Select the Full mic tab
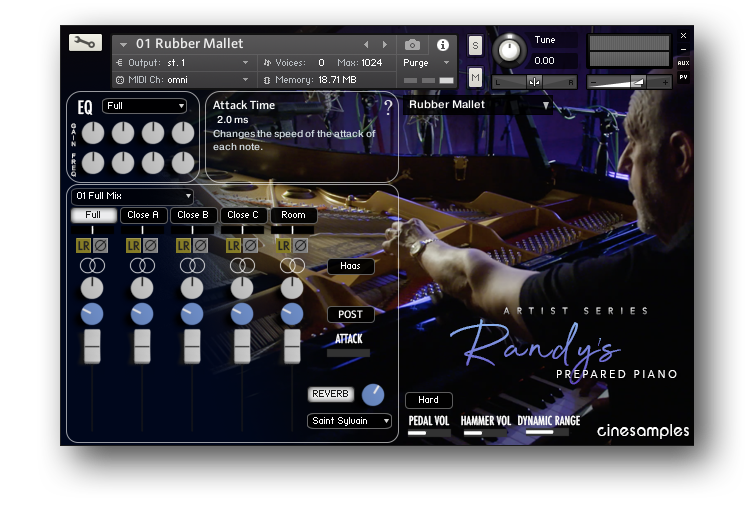The height and width of the screenshot is (506, 754). [x=94, y=215]
